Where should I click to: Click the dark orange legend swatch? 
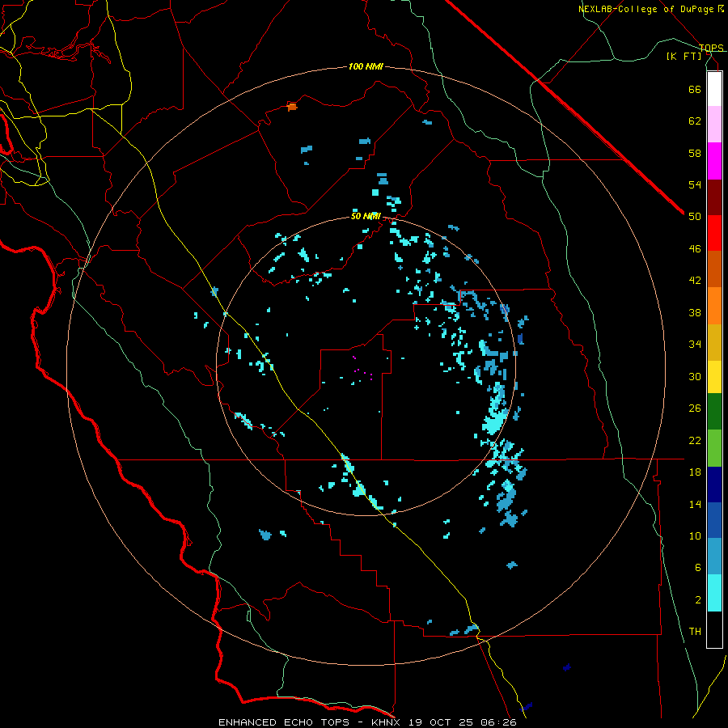[714, 269]
